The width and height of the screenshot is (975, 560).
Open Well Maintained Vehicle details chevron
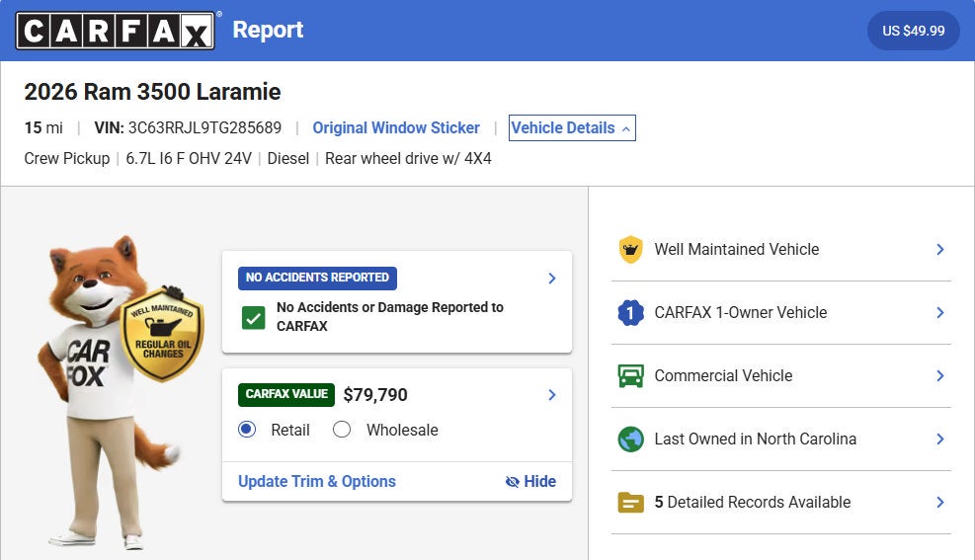click(940, 250)
